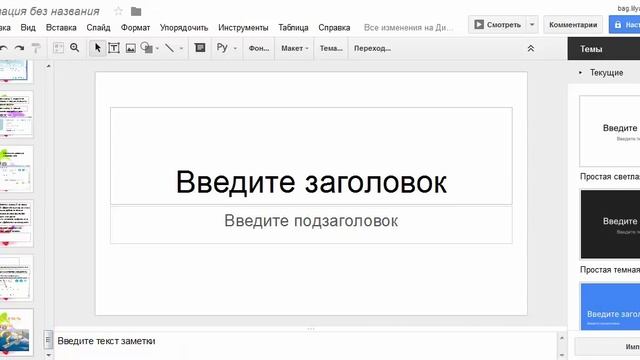Click the Смотреть present button
Image resolution: width=640 pixels, height=360 pixels.
tap(498, 24)
